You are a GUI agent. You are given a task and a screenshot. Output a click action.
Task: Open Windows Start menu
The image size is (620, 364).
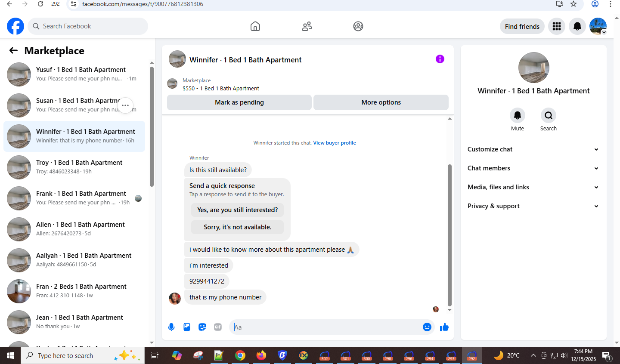(10, 355)
